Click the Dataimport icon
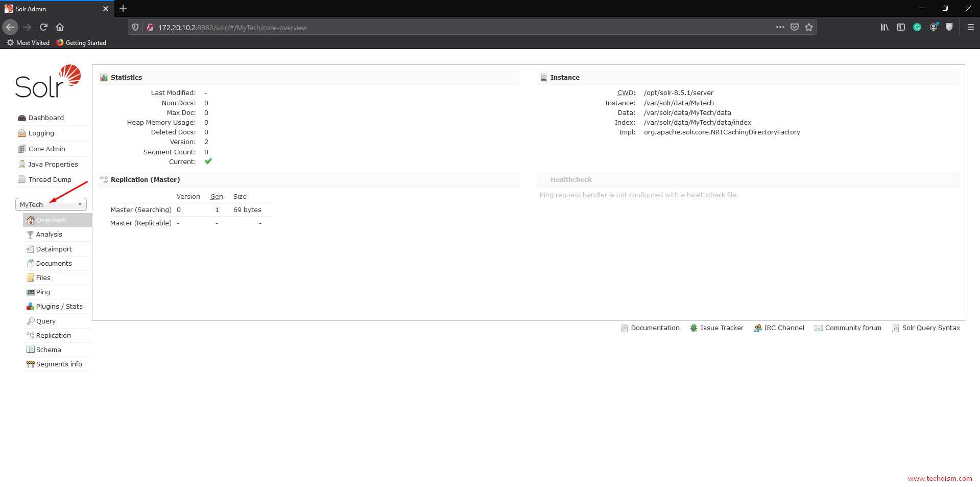Screen dimensions: 980x487 point(31,249)
